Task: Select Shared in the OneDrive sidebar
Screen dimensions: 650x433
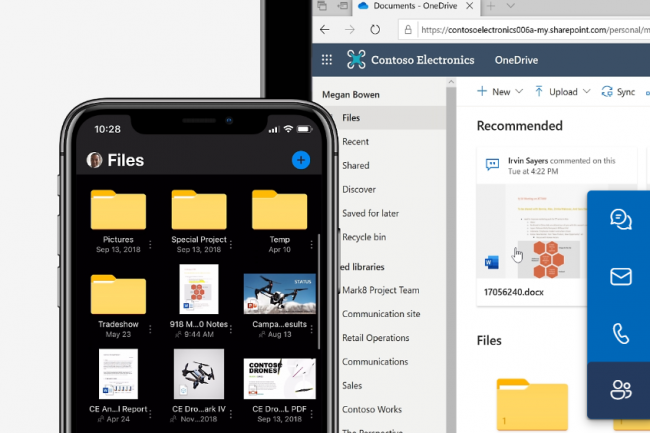Action: [356, 165]
